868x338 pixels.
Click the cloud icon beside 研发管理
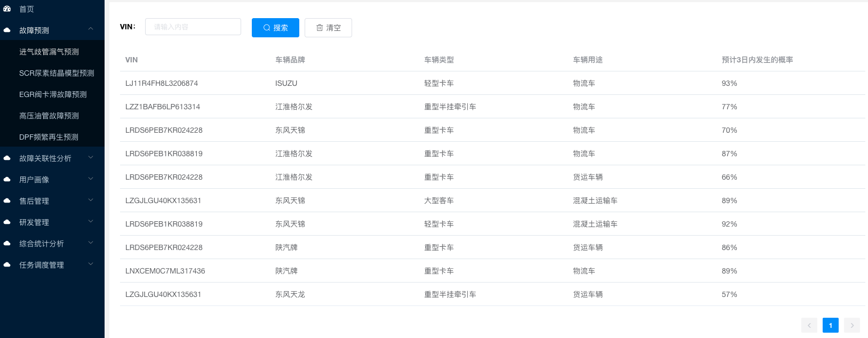(7, 222)
